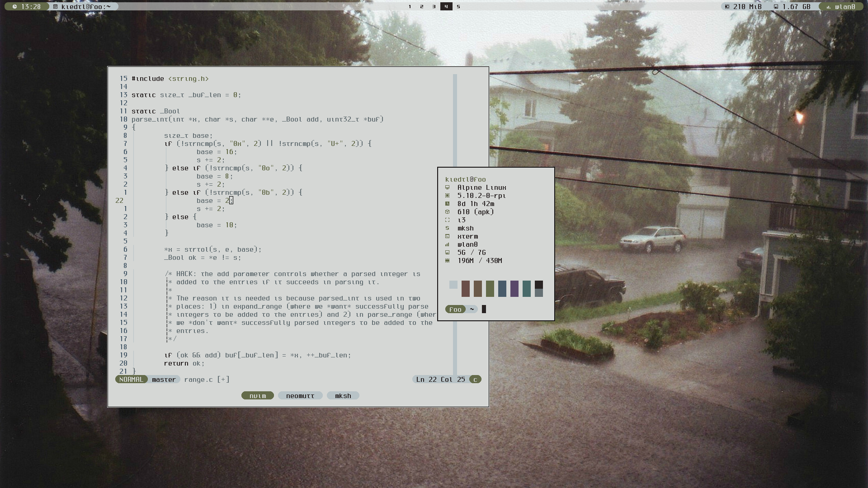Click the terminal icon beside xterm
The width and height of the screenshot is (868, 488).
[x=447, y=236]
